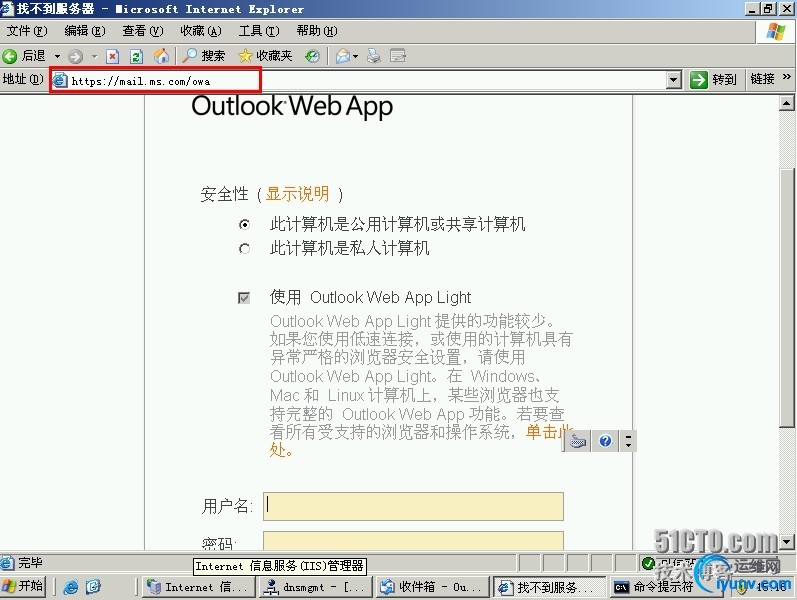Select private computer (私人计算机) radio option
Screen dimensions: 797x600
point(244,249)
